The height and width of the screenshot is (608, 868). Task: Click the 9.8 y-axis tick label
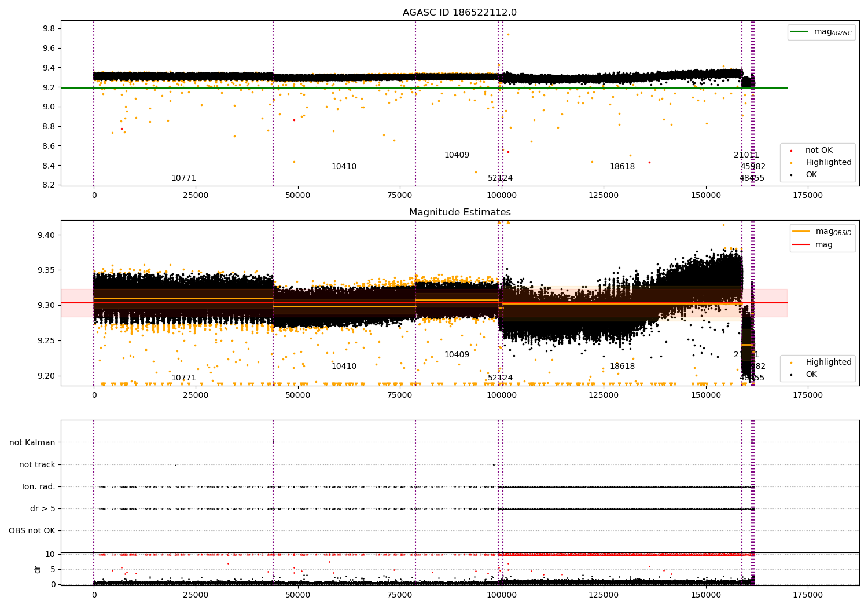pyautogui.click(x=49, y=29)
